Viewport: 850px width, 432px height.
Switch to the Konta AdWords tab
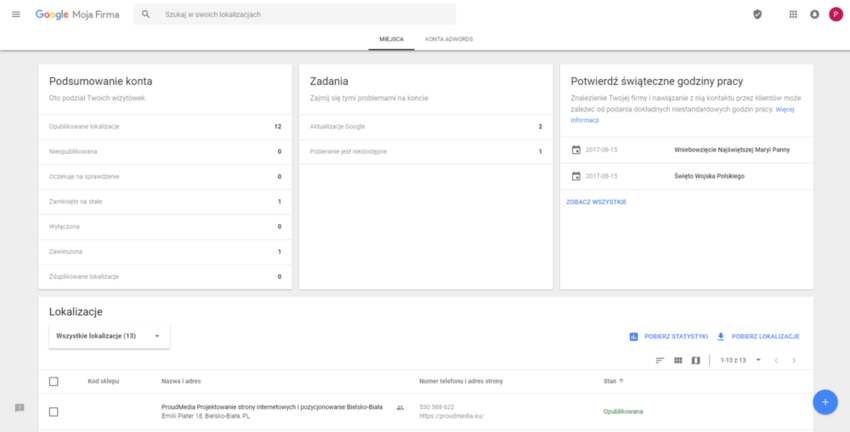coord(448,39)
